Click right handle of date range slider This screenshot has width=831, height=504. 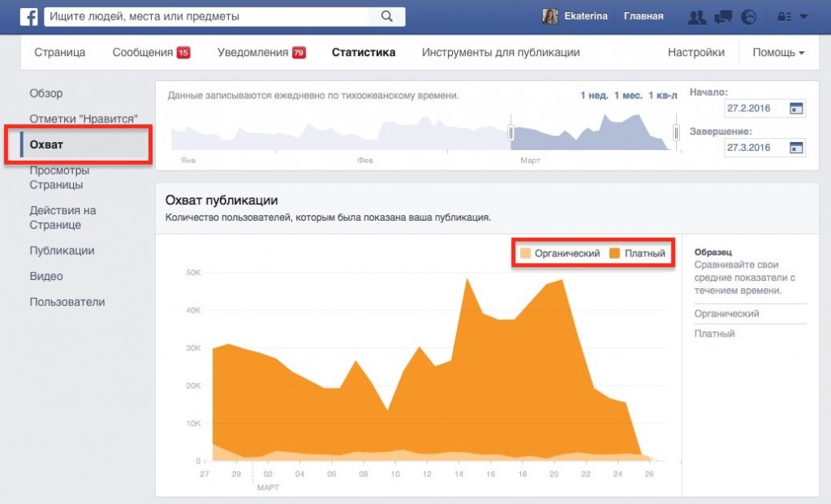(676, 133)
